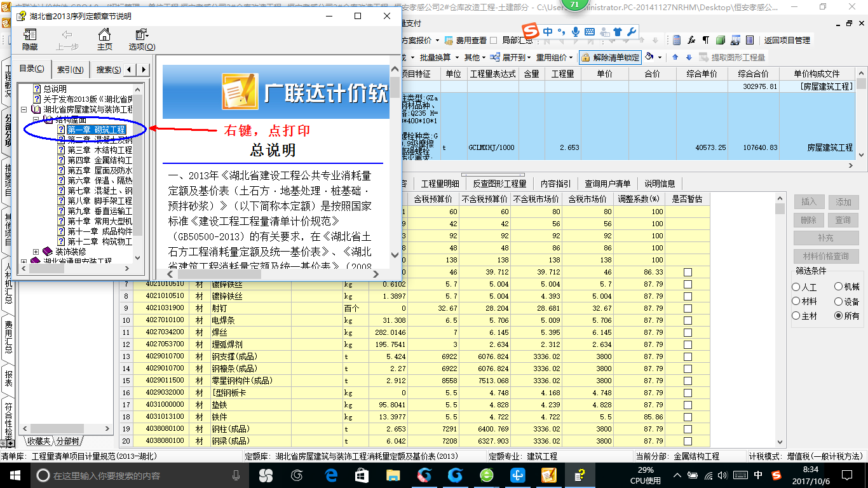Select the 材料 filter radio button
Screen dimensions: 868x488
tap(796, 301)
